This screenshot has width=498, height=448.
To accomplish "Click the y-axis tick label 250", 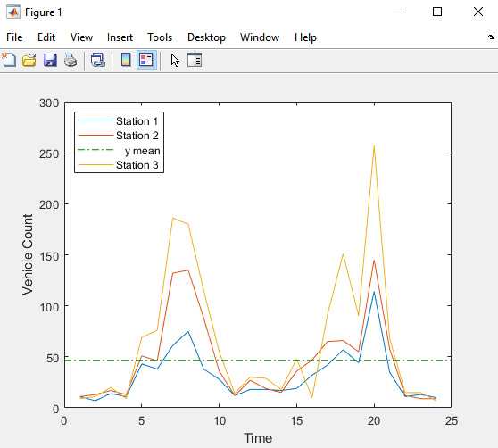I will [x=49, y=154].
